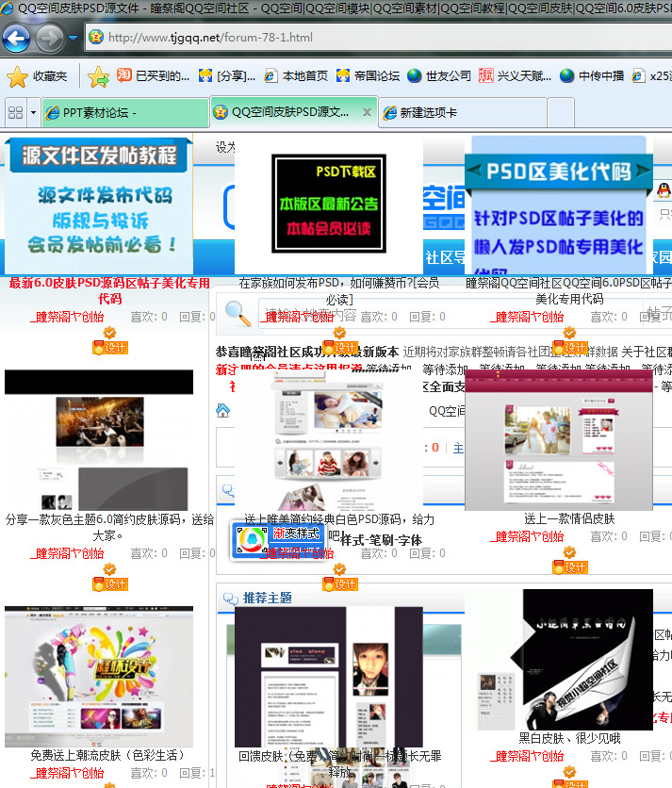The width and height of the screenshot is (672, 788).
Task: Open the 收藏夹 favorites star button
Action: point(37,76)
